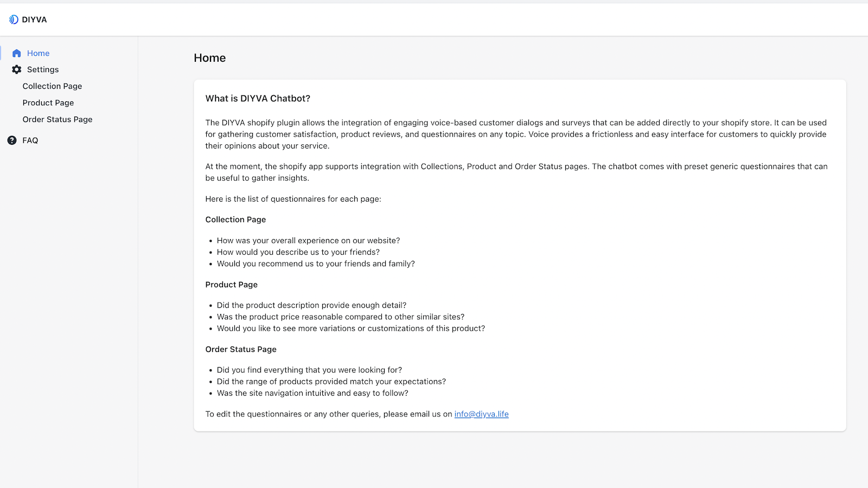
Task: Click the 'What is DIYVA Chatbot?' heading
Action: pos(258,99)
